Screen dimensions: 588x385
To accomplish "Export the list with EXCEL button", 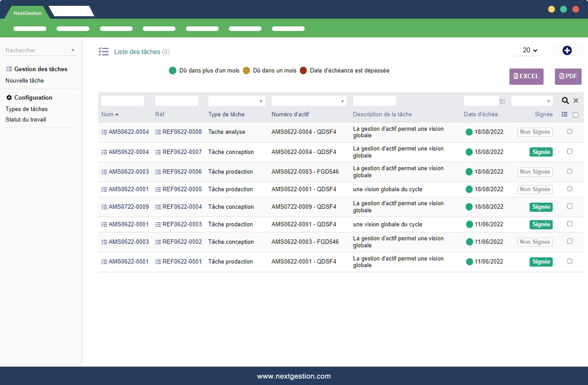I will pyautogui.click(x=526, y=76).
